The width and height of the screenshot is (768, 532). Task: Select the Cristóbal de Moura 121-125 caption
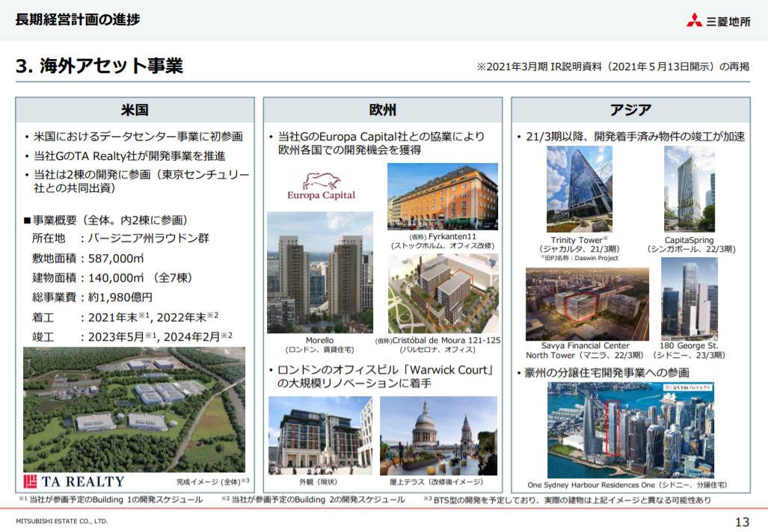click(x=438, y=344)
